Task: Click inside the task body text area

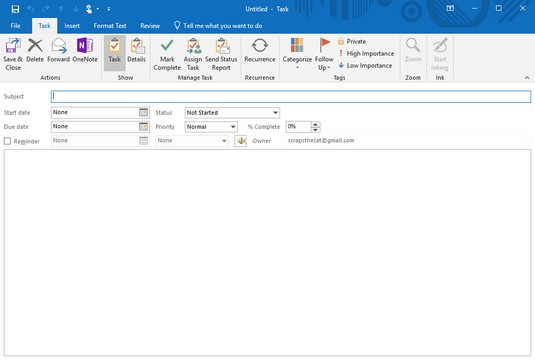Action: point(267,253)
